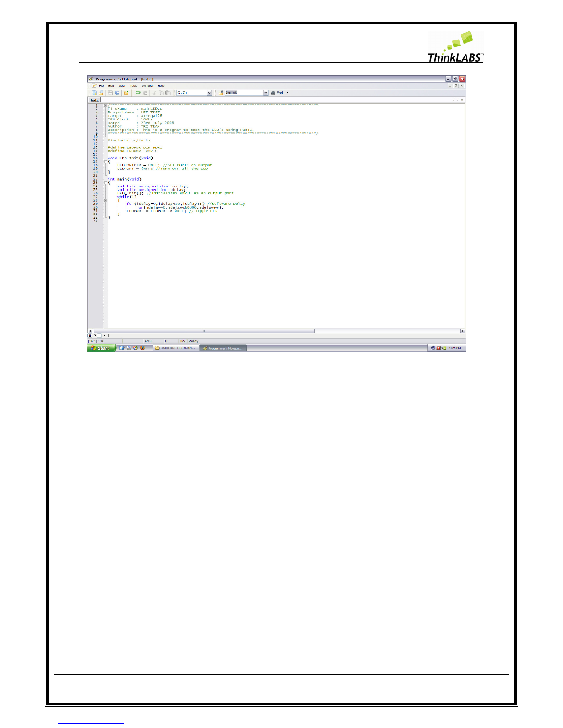Collapse the main function fold at line 23

pos(106,183)
